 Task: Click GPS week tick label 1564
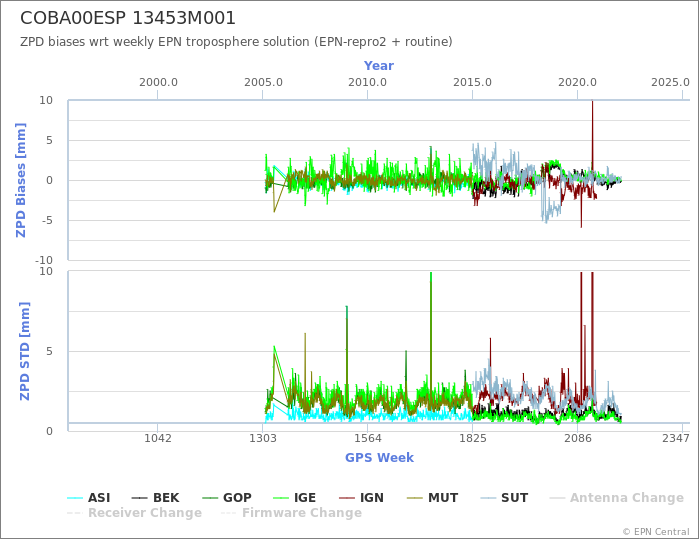(367, 438)
